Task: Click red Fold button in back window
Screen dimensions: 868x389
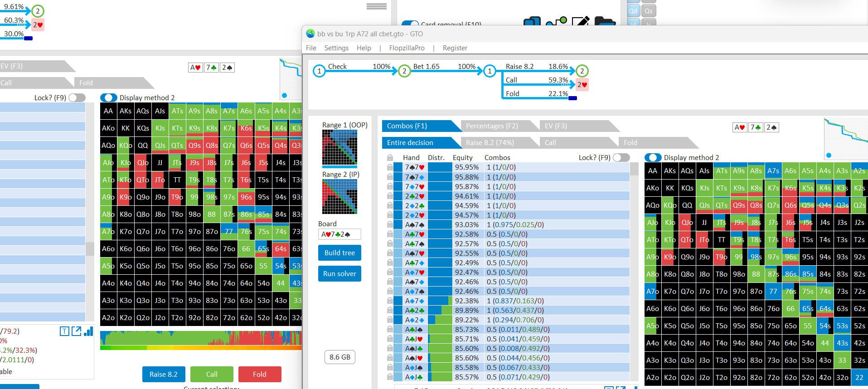Action: (x=260, y=374)
